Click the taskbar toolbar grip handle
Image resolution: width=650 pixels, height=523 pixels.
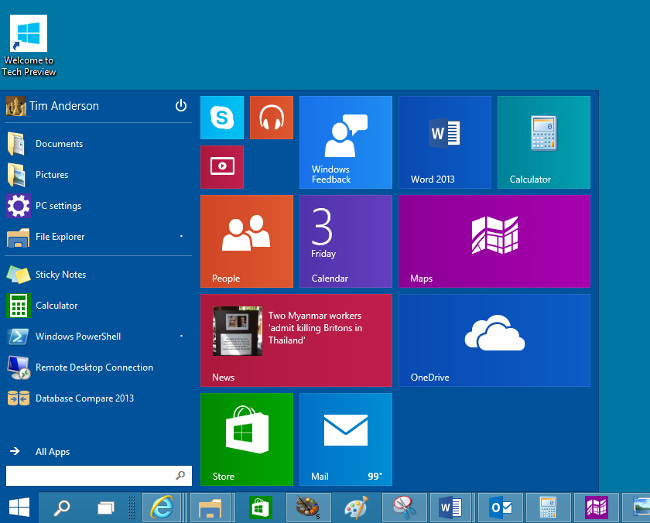pyautogui.click(x=132, y=507)
